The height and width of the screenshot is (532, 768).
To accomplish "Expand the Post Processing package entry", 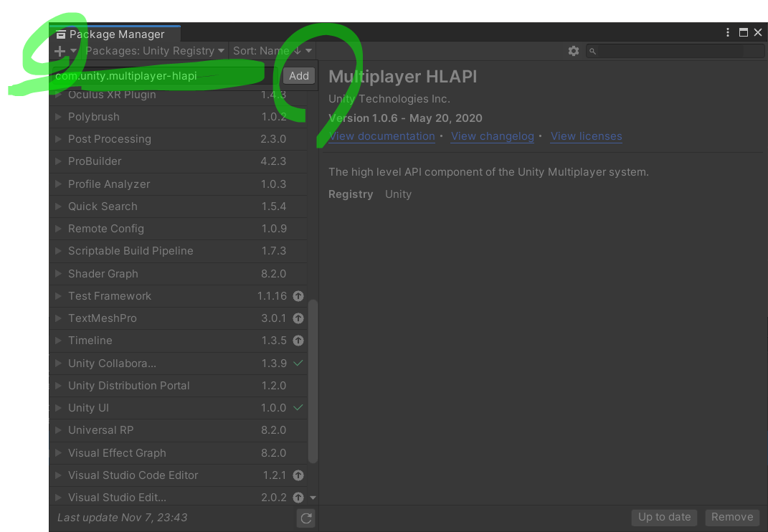I will tap(58, 139).
